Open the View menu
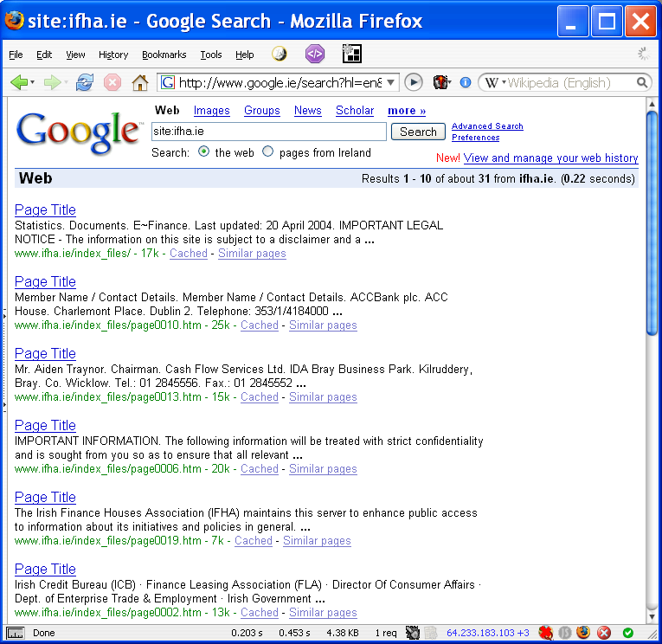Image resolution: width=662 pixels, height=644 pixels. click(75, 55)
